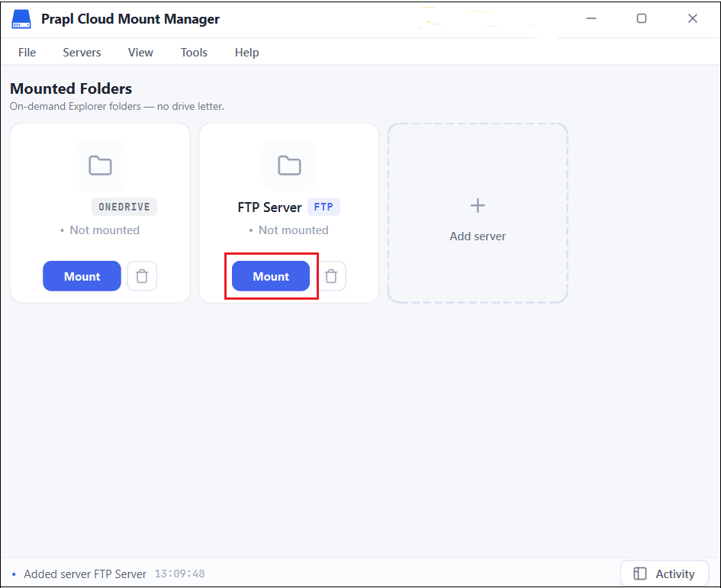Click the Prapl Cloud Mount Manager app icon
Image resolution: width=721 pixels, height=588 pixels.
(x=21, y=19)
